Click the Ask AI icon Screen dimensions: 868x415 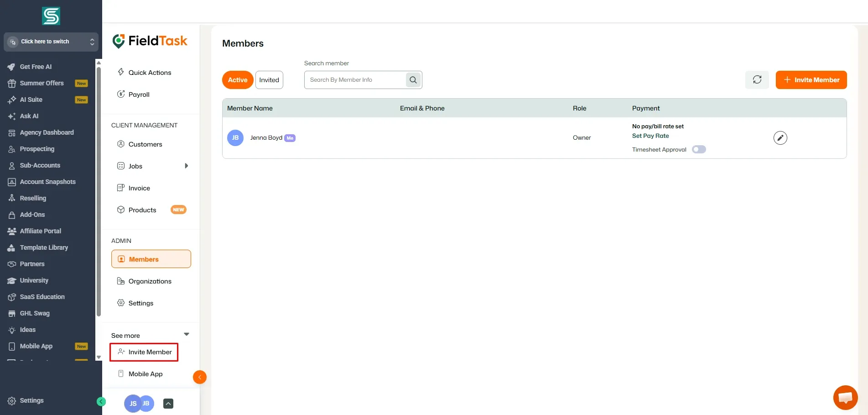click(x=12, y=116)
